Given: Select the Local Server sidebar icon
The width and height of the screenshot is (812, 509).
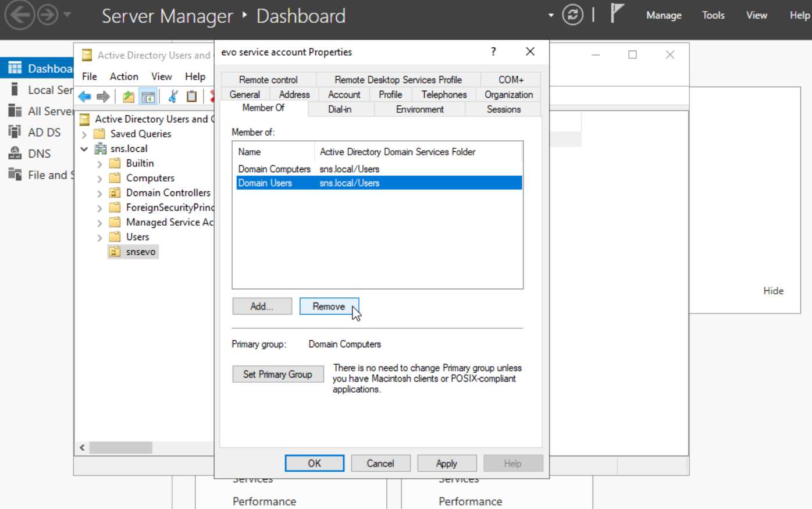Looking at the screenshot, I should click(x=15, y=90).
